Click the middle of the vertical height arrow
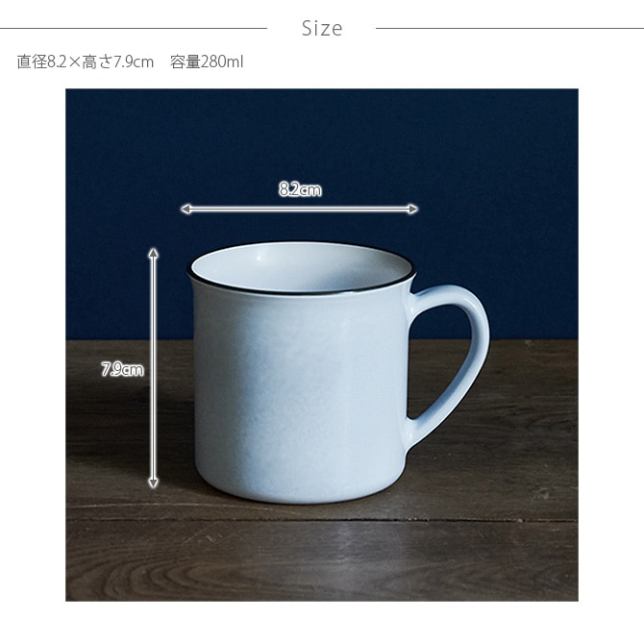The width and height of the screenshot is (644, 644). tap(153, 368)
